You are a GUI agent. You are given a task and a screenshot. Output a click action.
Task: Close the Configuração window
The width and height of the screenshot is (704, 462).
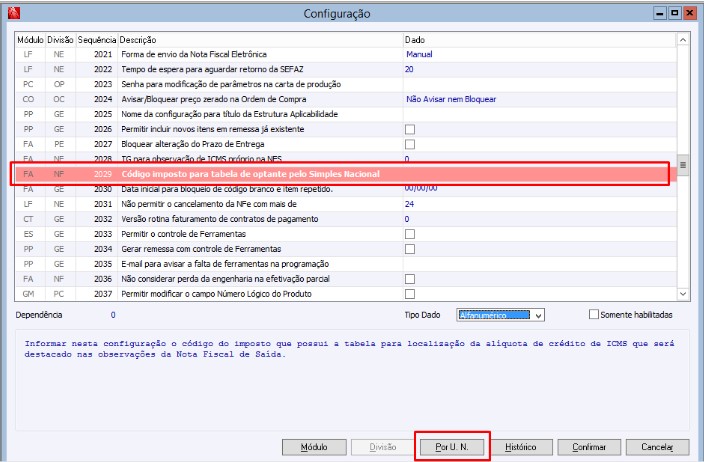pyautogui.click(x=689, y=13)
